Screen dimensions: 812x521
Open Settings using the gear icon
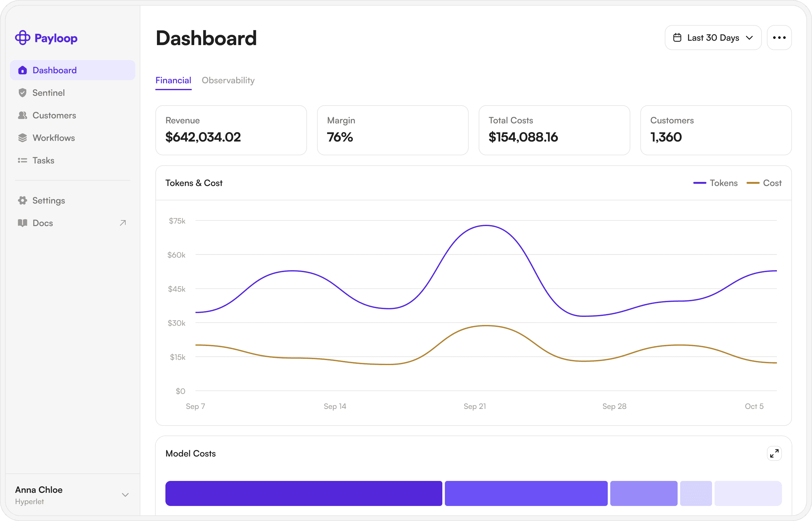[x=22, y=200]
